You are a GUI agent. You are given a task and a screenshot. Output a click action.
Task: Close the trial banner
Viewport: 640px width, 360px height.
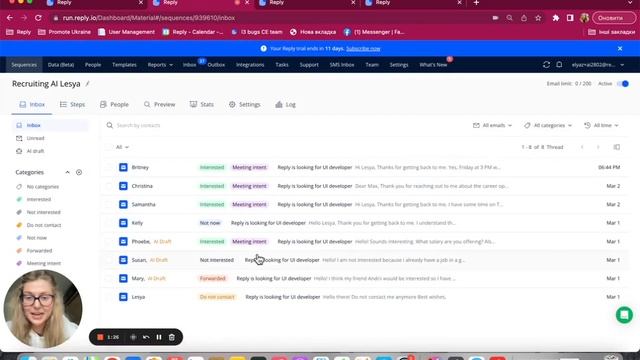[620, 48]
